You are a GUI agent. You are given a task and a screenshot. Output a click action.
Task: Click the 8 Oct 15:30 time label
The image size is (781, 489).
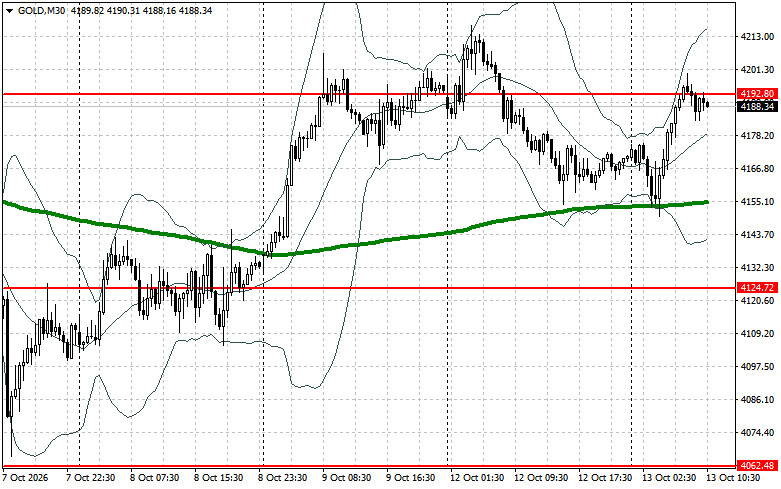tap(218, 478)
